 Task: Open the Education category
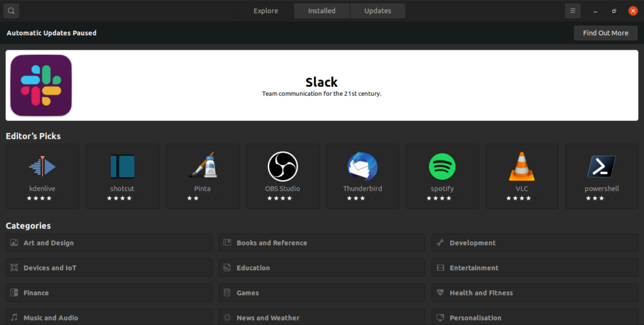322,268
